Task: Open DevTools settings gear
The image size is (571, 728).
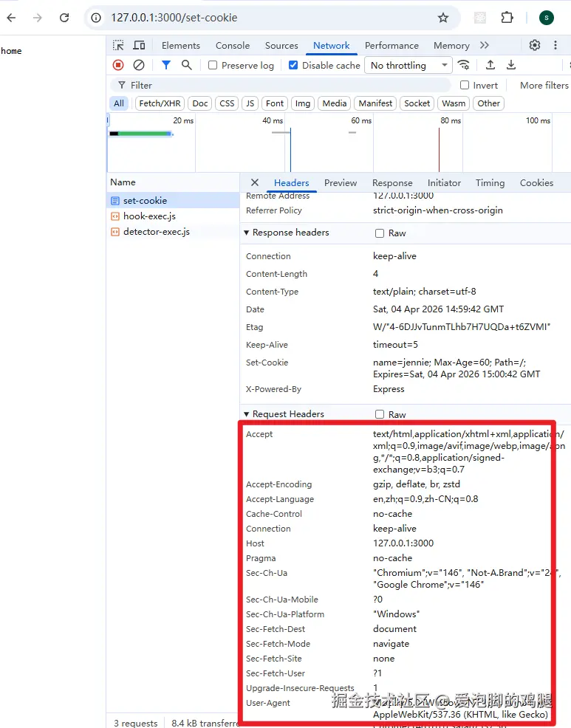Action: 535,45
